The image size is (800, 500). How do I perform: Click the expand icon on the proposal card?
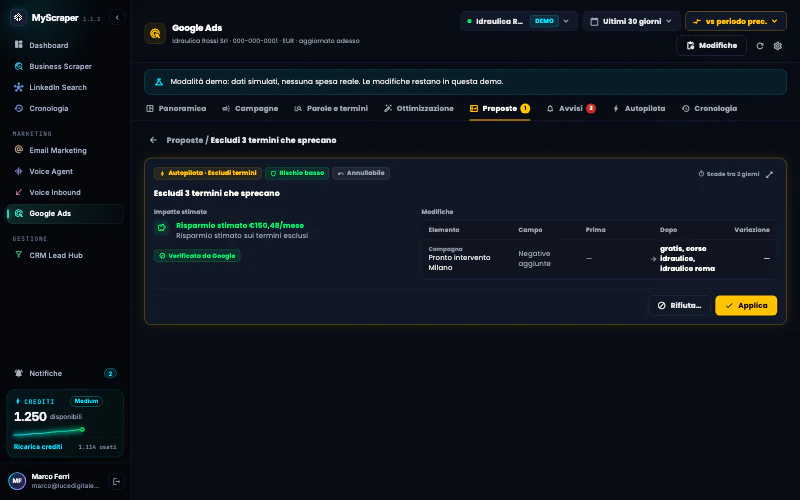pos(769,174)
